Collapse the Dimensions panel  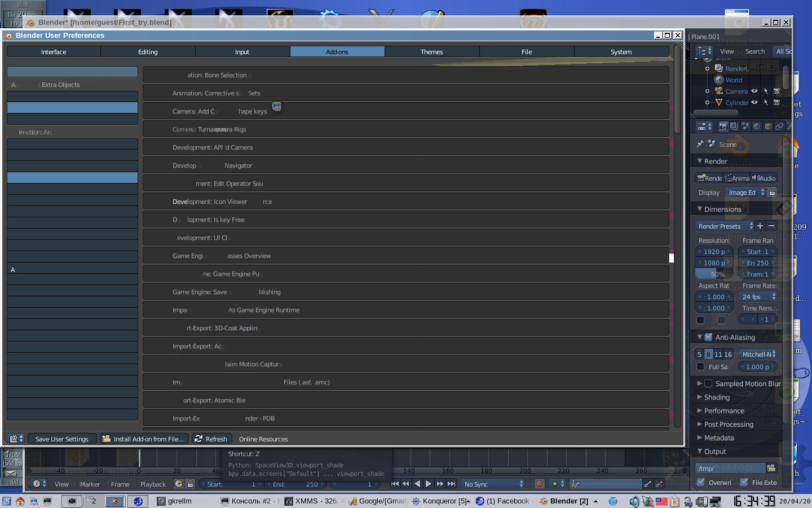point(700,209)
